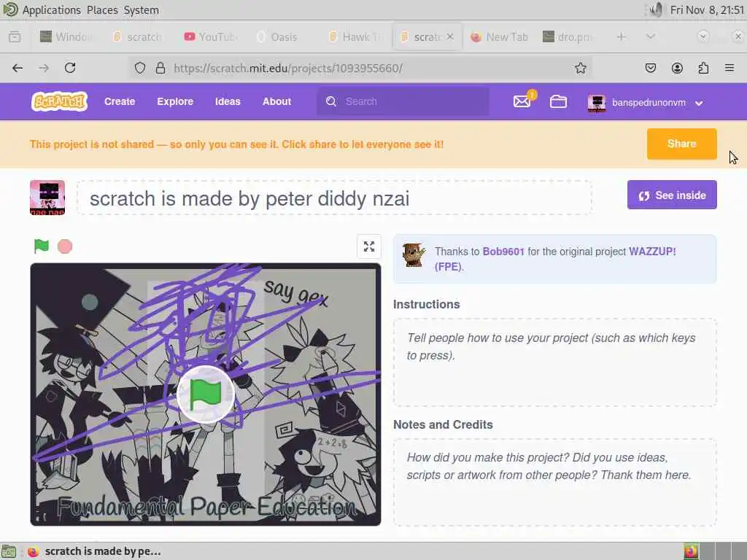Go forward in browser history
Screen dimensions: 747x560
[x=44, y=68]
